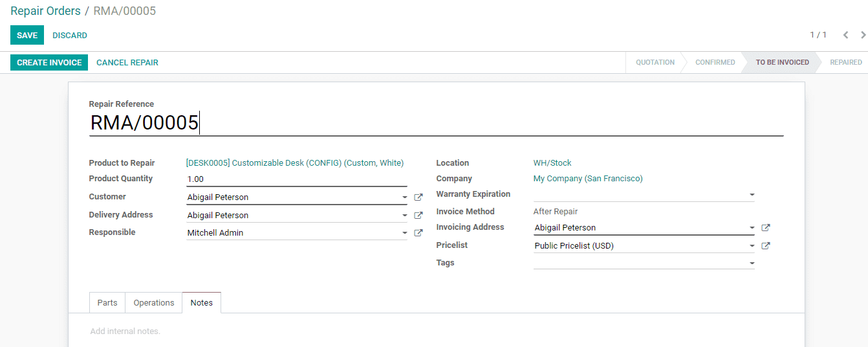This screenshot has width=868, height=347.
Task: Open the Customizable Desk product link
Action: tap(295, 163)
